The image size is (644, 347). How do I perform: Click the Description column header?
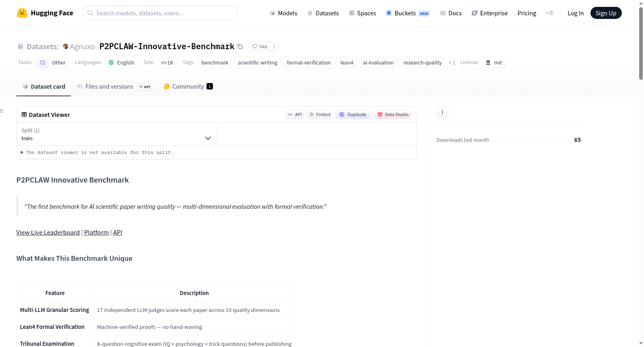point(194,293)
